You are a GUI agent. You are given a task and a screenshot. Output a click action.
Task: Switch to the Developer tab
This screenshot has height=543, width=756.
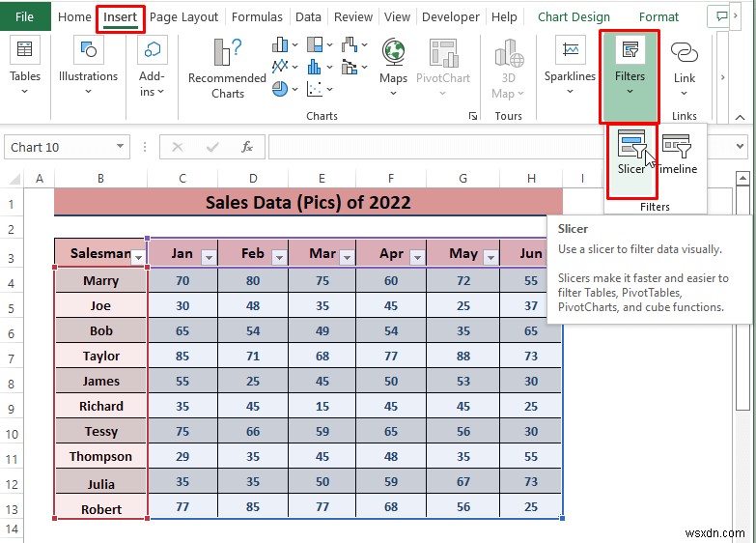click(x=450, y=16)
